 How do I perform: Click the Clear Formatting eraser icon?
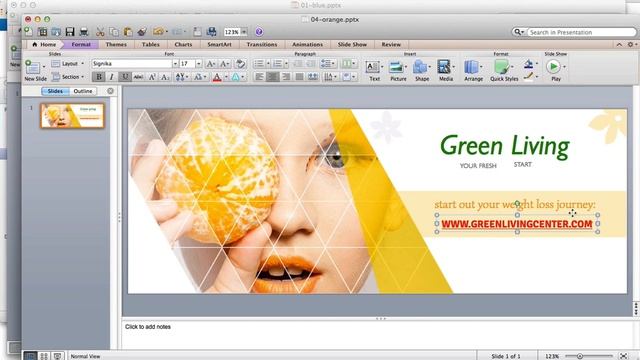240,64
